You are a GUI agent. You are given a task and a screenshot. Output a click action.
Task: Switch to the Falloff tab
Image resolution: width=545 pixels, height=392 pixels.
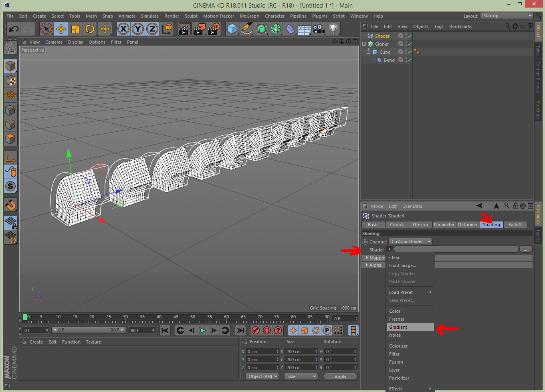coord(515,225)
